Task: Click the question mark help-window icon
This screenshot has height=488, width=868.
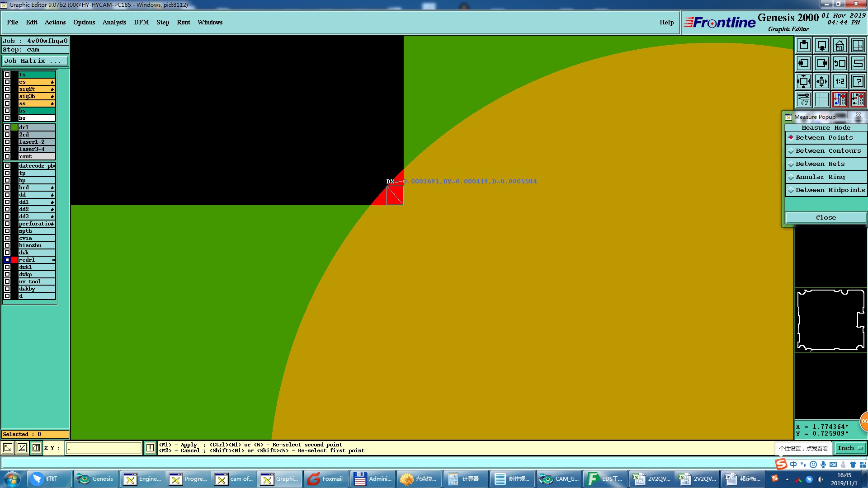Action: click(858, 81)
